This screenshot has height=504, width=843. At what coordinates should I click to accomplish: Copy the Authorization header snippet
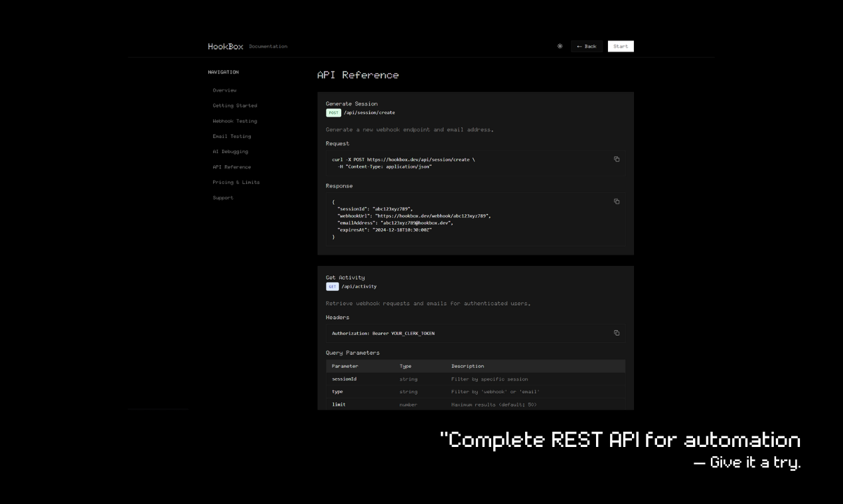click(x=617, y=333)
